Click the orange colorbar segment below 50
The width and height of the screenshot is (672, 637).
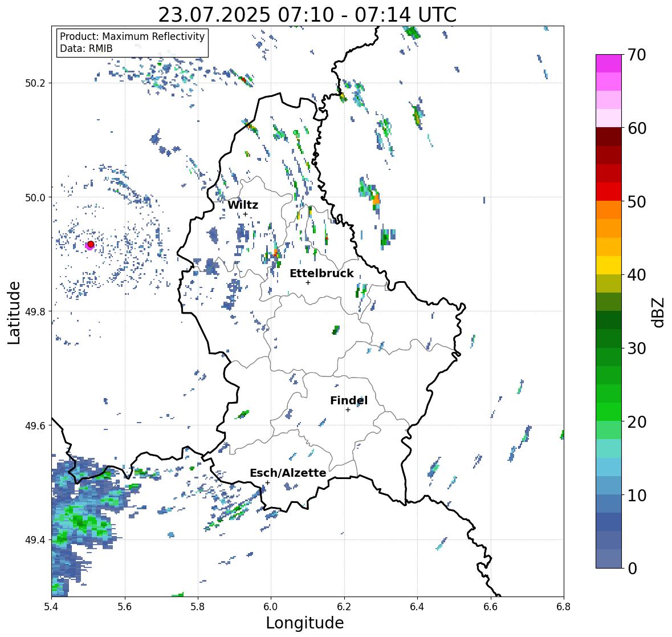[x=609, y=210]
